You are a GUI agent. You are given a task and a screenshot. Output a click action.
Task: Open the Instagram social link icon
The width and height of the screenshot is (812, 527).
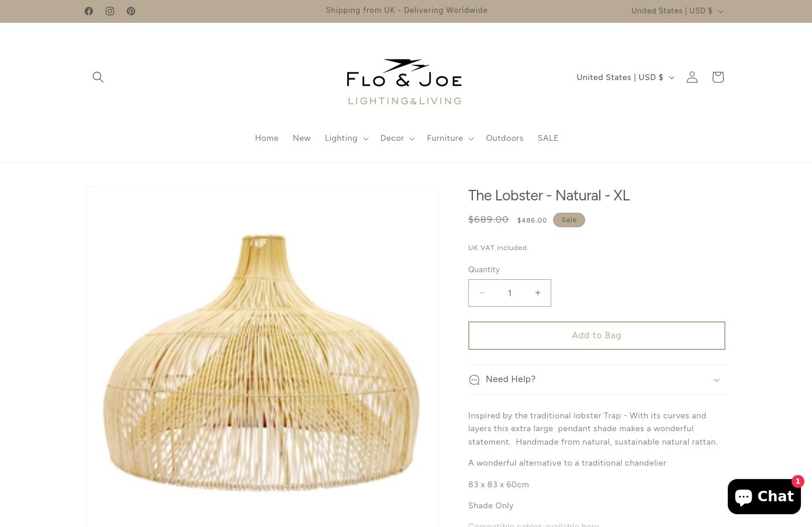pyautogui.click(x=110, y=11)
